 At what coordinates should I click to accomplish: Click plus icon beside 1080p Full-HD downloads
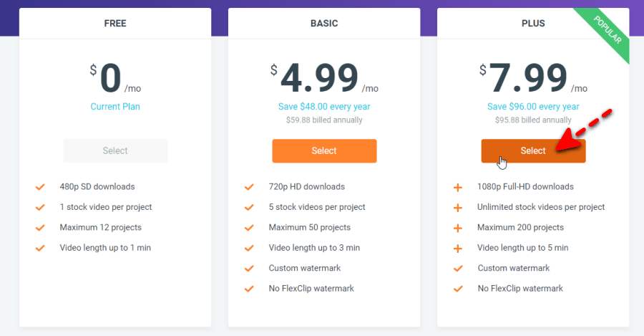pyautogui.click(x=457, y=188)
